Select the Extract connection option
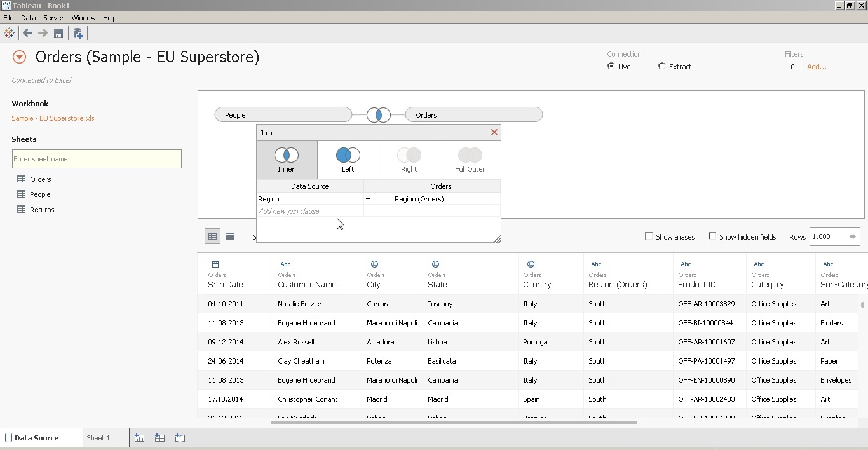Viewport: 868px width, 450px height. tap(661, 66)
